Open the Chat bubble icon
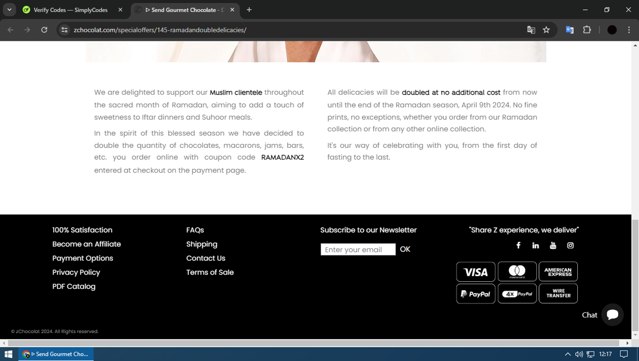The image size is (639, 361). (x=612, y=315)
